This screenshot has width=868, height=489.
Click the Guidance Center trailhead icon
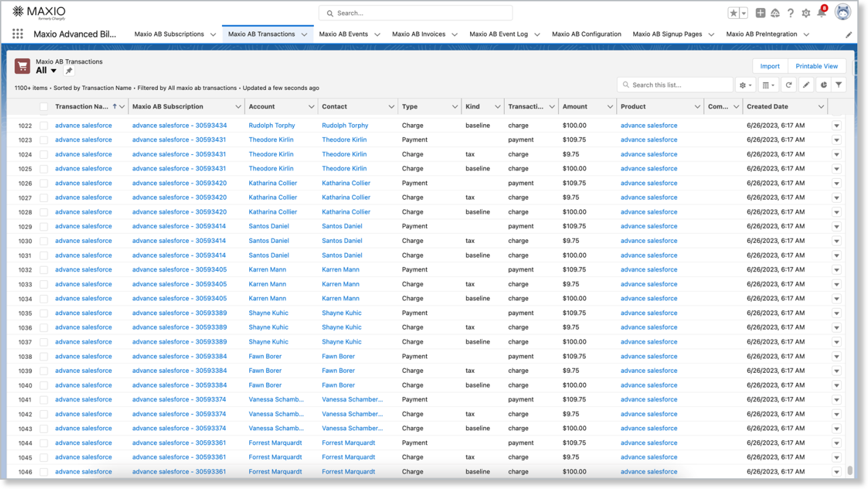[x=775, y=13]
